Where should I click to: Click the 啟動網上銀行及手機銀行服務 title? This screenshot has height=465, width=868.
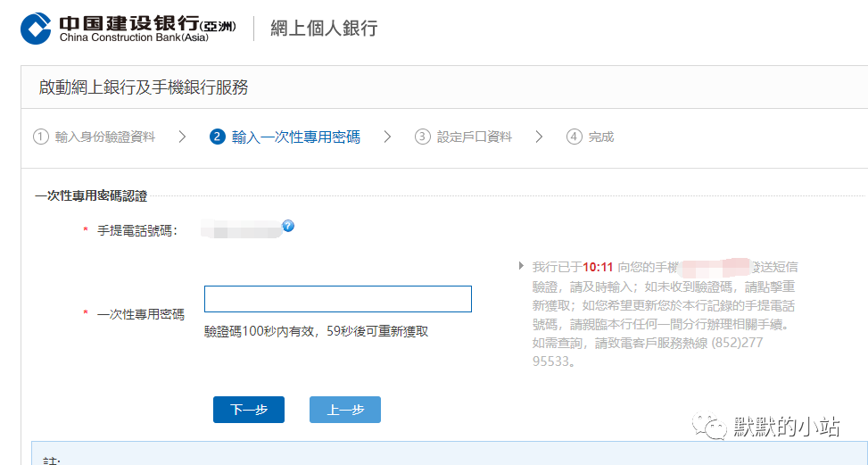tap(144, 87)
